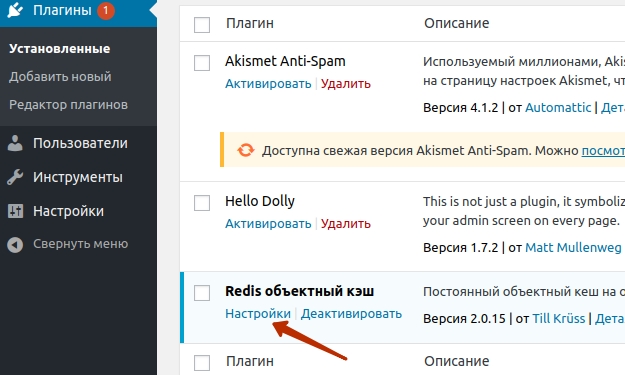The width and height of the screenshot is (625, 375).
Task: Tick the select-all checkbox in the top header
Action: click(x=202, y=24)
